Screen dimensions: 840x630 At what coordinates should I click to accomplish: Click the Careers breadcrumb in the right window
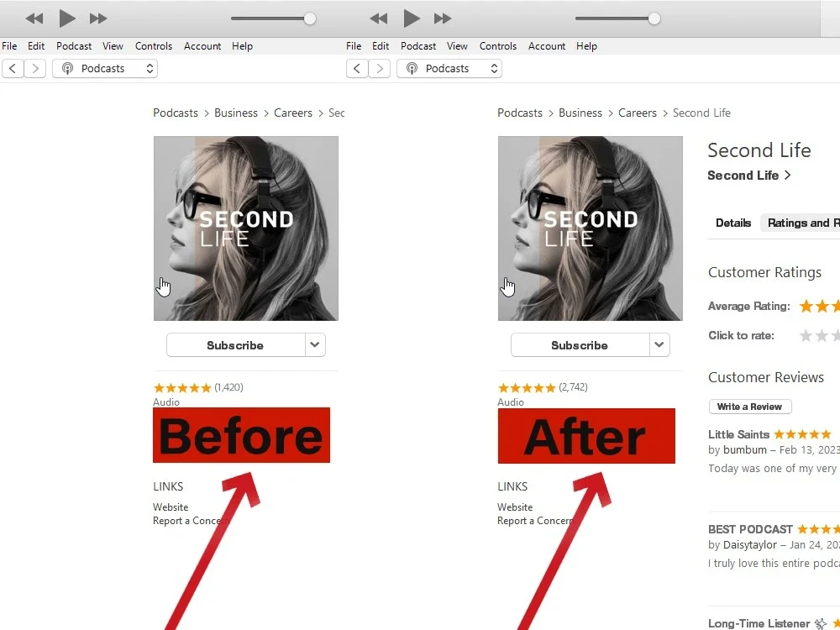pyautogui.click(x=638, y=113)
